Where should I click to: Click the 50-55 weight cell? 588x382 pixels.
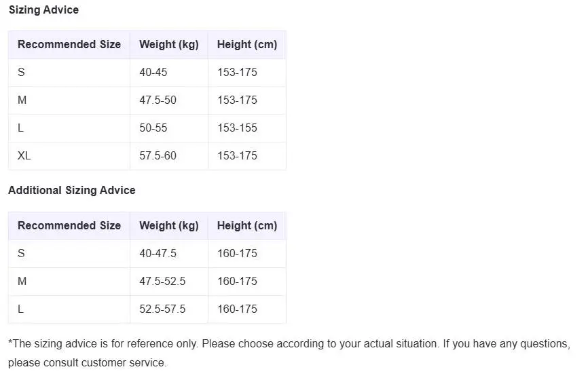[x=153, y=128]
